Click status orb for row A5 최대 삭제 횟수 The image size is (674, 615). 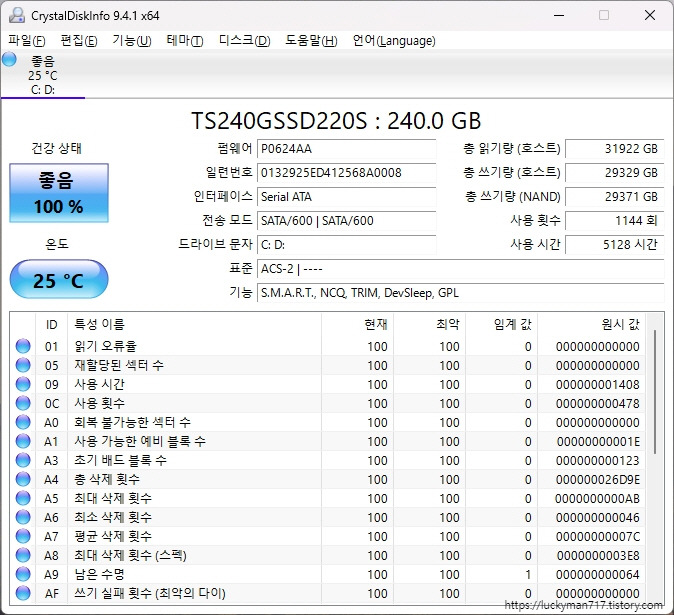(23, 498)
